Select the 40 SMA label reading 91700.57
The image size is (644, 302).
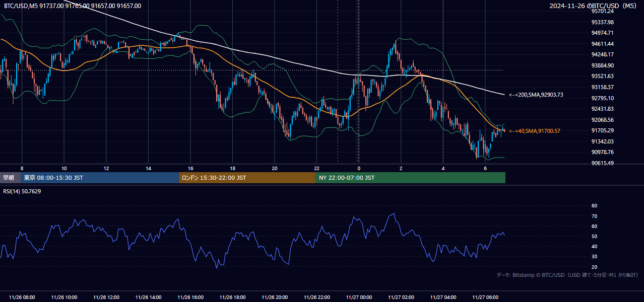coord(535,131)
